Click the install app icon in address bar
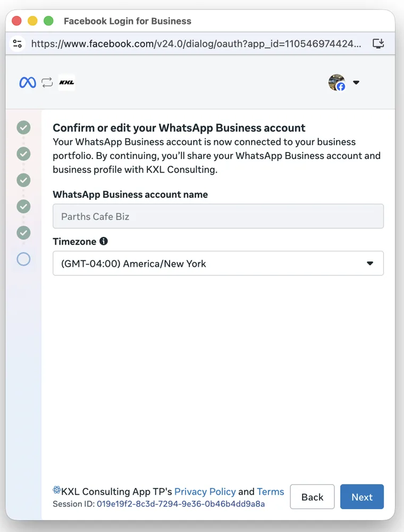The width and height of the screenshot is (404, 532). (x=378, y=44)
